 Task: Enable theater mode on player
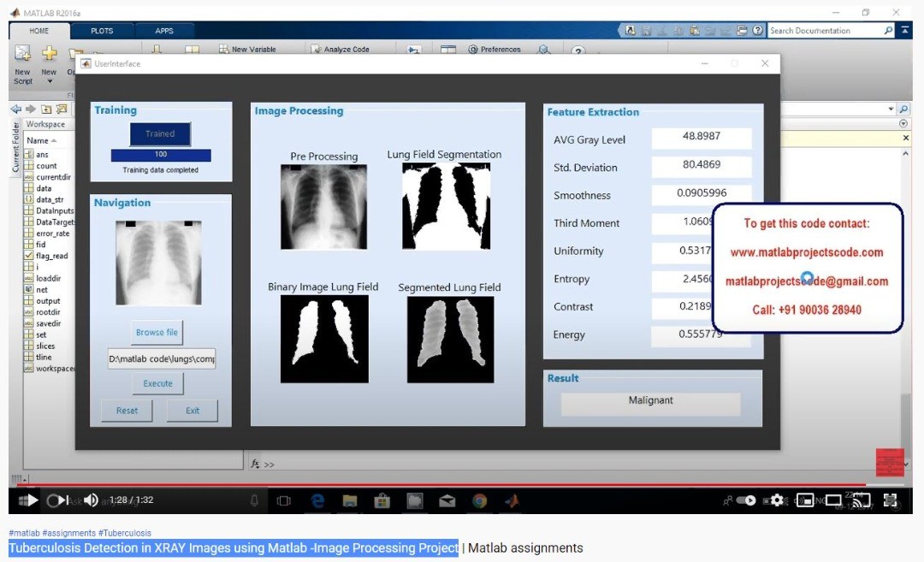click(833, 500)
